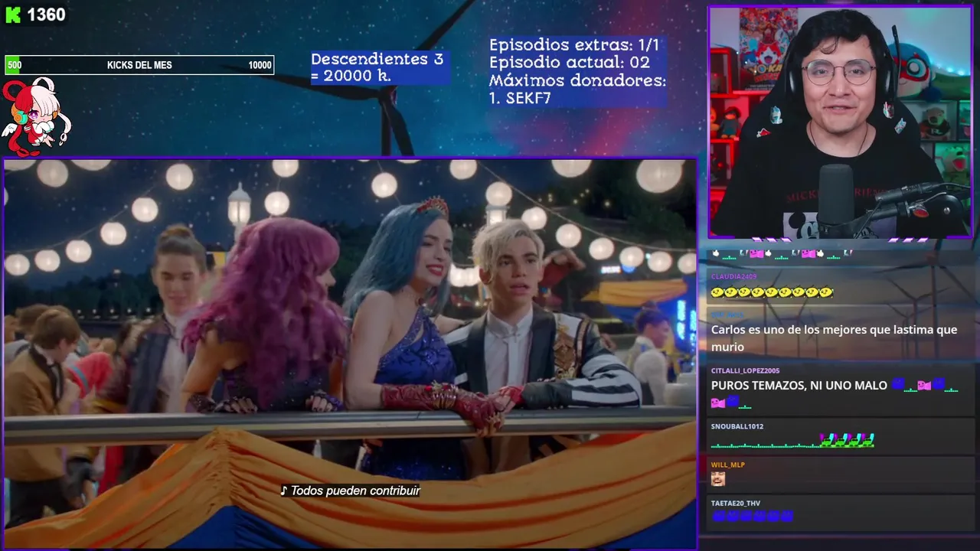This screenshot has height=551, width=980.
Task: Click top donor name '1. SEKF7'
Action: (519, 98)
